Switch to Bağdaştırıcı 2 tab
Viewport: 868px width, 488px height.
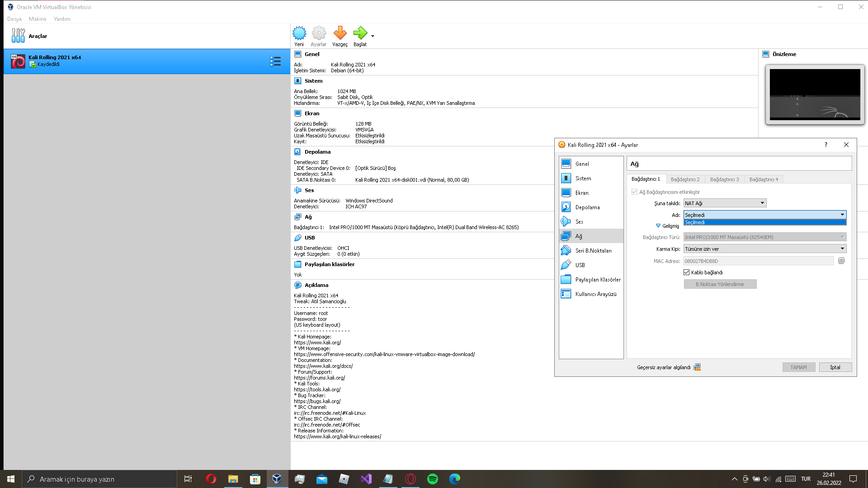(685, 179)
